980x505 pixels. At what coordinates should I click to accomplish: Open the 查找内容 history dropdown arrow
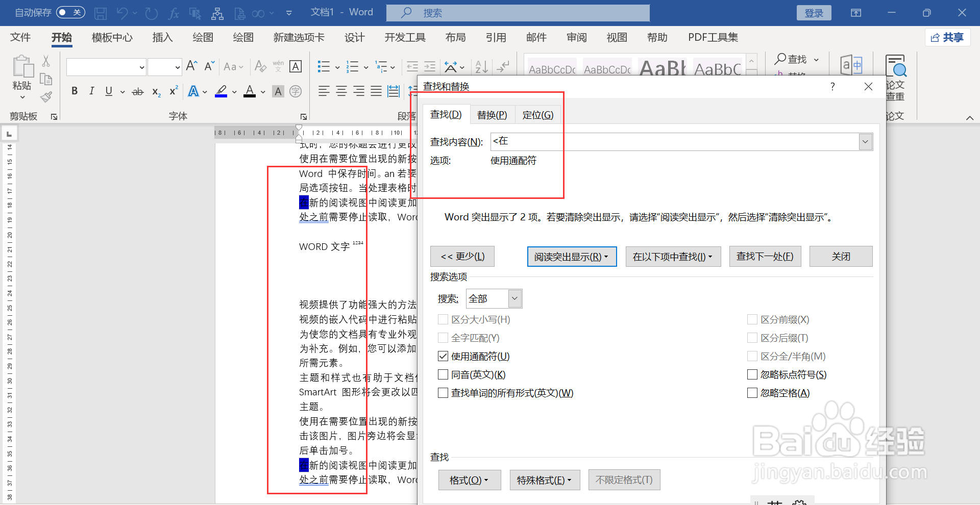coord(866,142)
